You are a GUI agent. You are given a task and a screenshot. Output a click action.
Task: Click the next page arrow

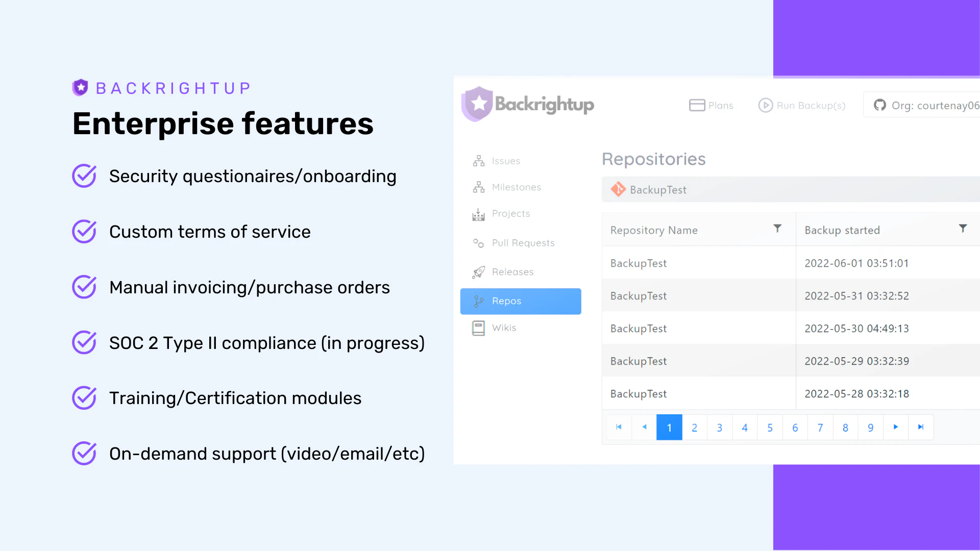click(x=896, y=428)
